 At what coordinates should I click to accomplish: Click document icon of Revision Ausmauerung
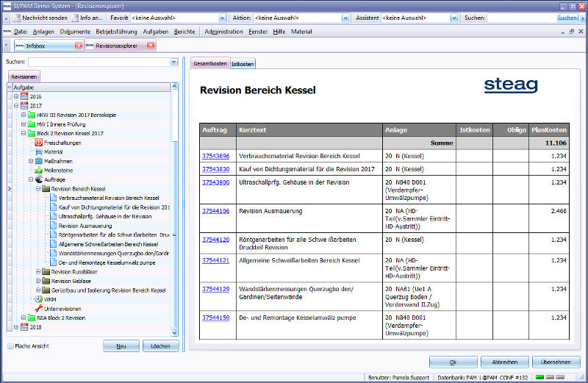click(x=53, y=226)
